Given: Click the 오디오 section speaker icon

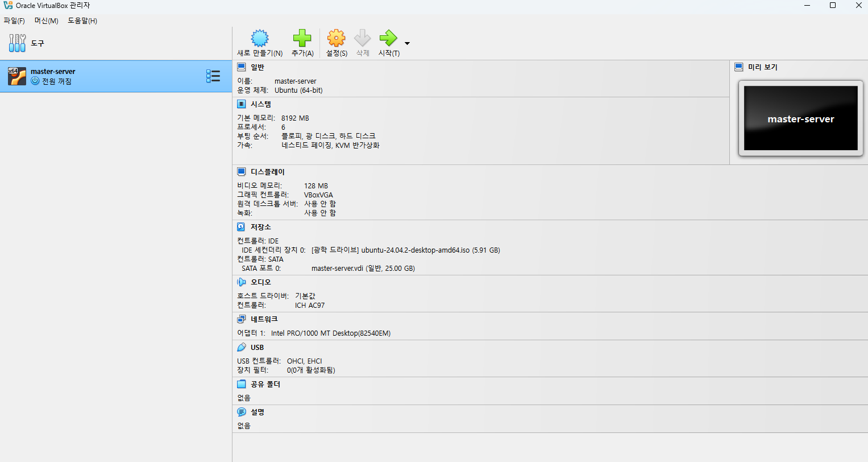Looking at the screenshot, I should (242, 282).
